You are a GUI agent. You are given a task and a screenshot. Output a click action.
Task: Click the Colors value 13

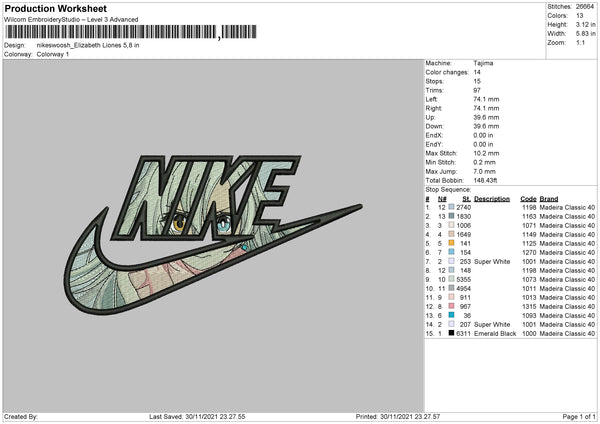[x=580, y=16]
